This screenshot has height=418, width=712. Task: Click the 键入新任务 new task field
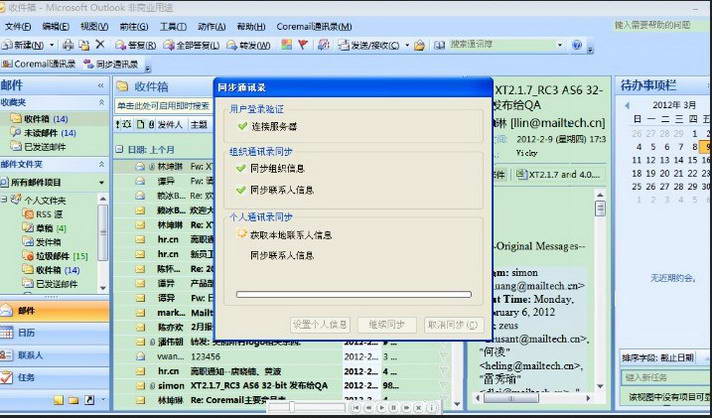click(x=664, y=377)
